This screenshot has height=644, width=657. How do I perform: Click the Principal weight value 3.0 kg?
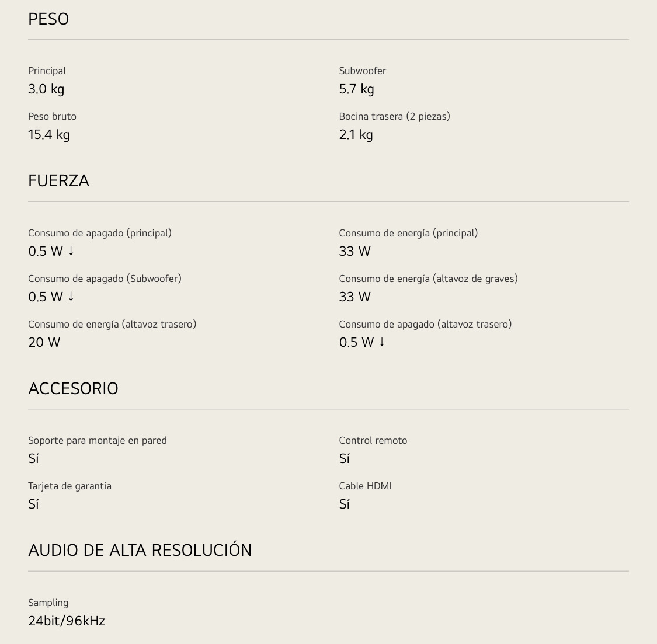(46, 89)
